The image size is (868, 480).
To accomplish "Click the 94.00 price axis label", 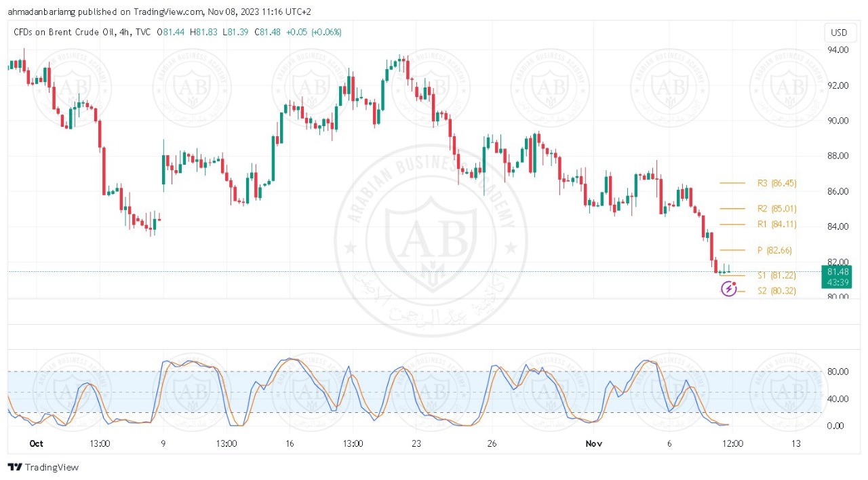I will [x=838, y=50].
